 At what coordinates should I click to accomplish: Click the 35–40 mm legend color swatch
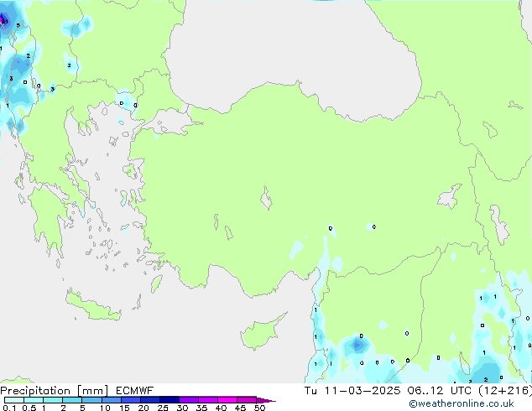(208, 400)
